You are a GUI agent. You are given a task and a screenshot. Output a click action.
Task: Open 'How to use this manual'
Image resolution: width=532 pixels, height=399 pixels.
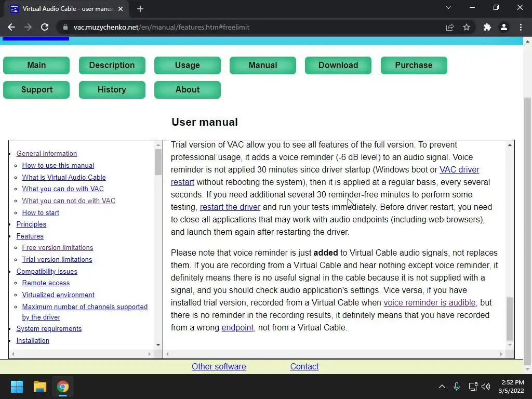58,165
